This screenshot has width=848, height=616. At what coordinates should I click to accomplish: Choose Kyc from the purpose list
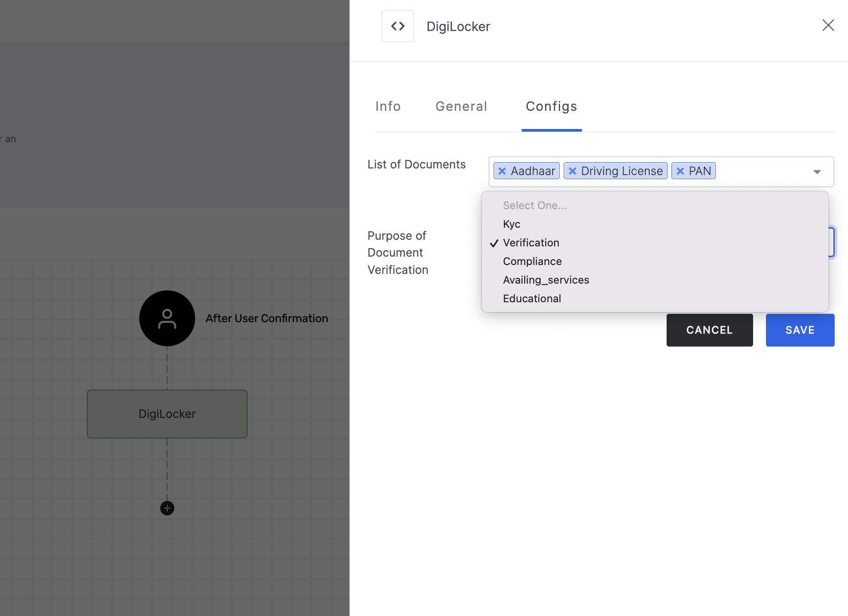655,224
